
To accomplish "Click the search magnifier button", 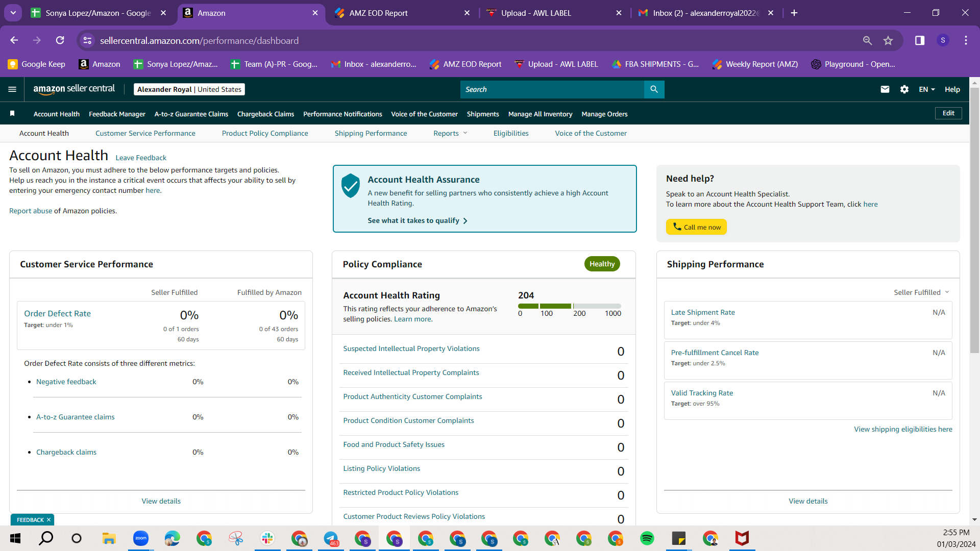I will point(654,89).
